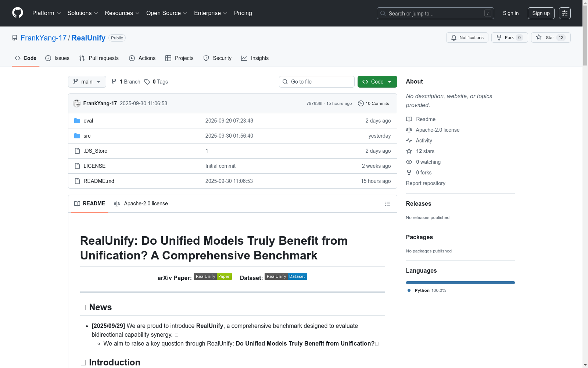Open the Security tab
This screenshot has height=368, width=588.
click(x=218, y=58)
